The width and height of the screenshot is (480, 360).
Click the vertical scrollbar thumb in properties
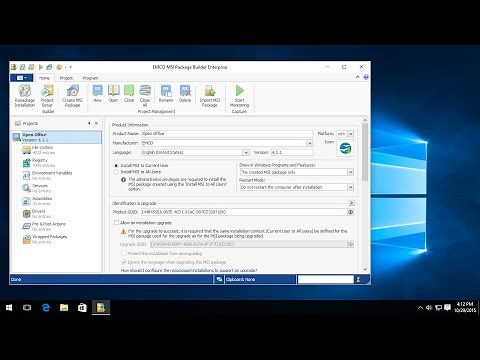click(x=365, y=152)
